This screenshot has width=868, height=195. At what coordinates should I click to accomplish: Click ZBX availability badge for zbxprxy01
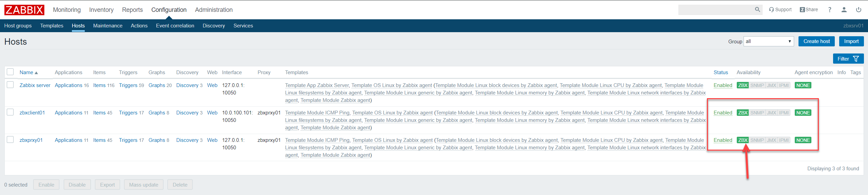click(743, 140)
